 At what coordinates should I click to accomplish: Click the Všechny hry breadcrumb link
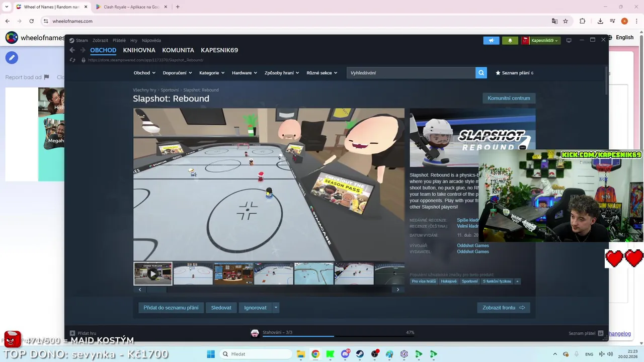click(x=144, y=90)
